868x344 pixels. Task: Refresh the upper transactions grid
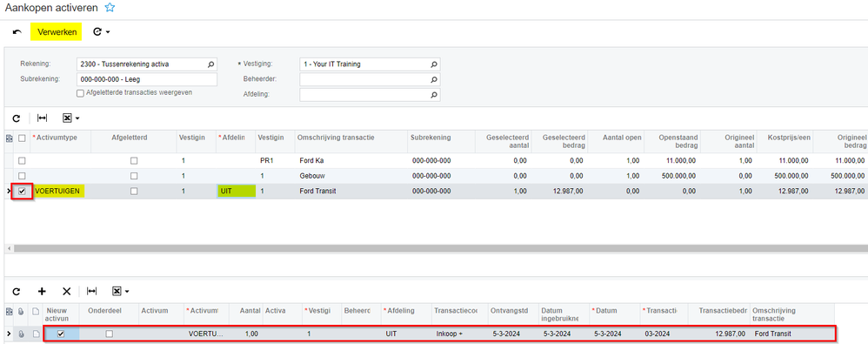click(x=17, y=118)
